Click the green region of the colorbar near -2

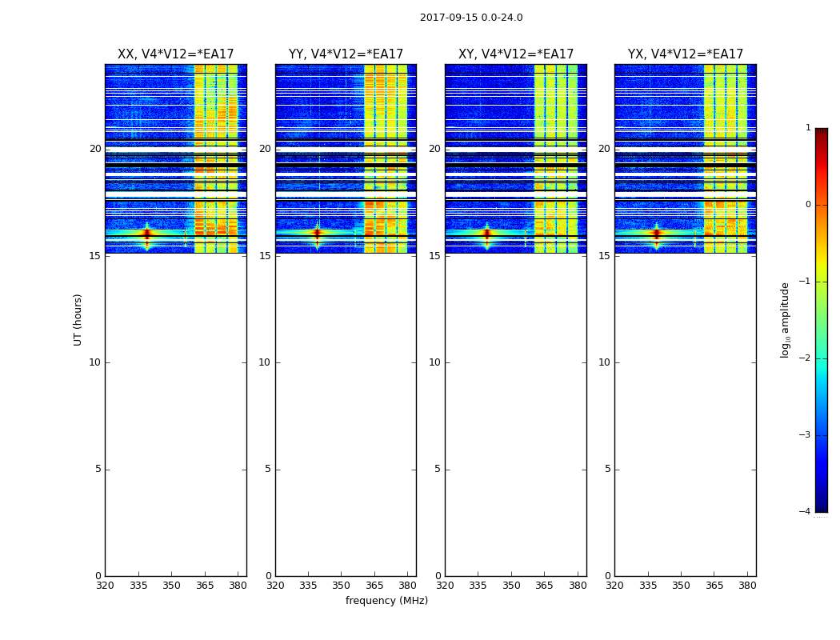[x=822, y=358]
